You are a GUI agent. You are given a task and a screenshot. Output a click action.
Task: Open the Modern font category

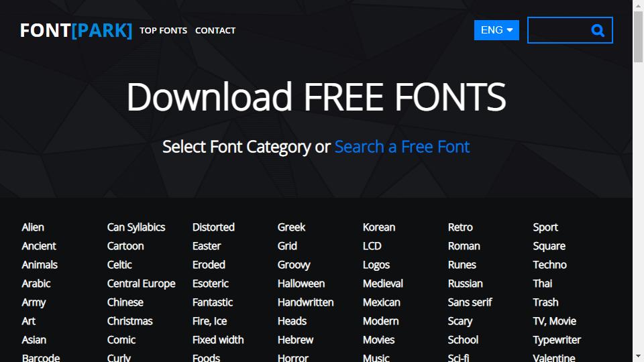pos(381,321)
